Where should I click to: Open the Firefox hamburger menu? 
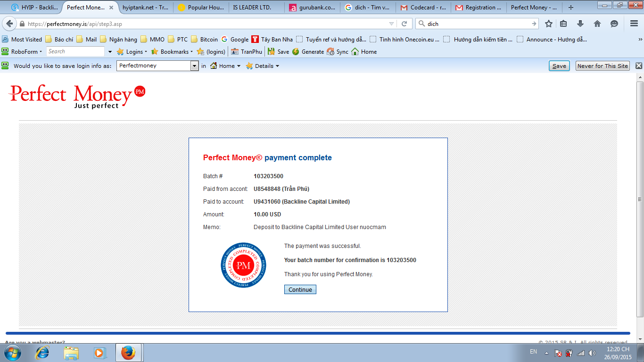(x=634, y=24)
